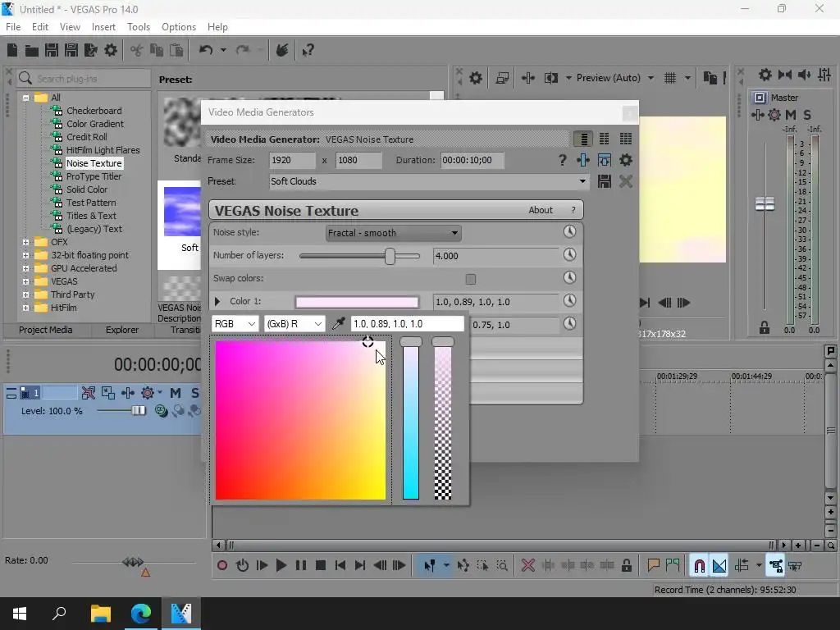840x630 pixels.
Task: Select Color Gradient generator in list
Action: (95, 124)
